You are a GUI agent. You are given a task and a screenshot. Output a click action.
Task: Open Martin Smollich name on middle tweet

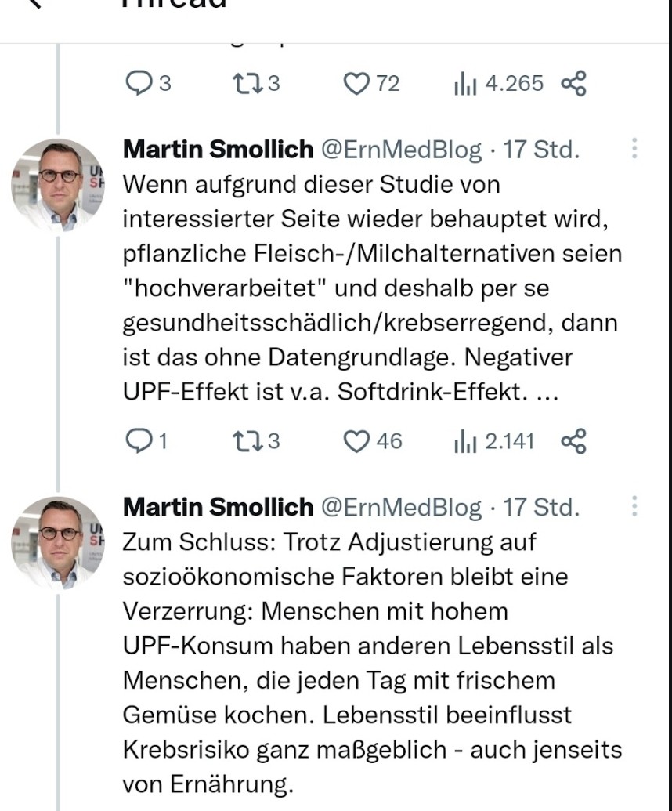[219, 149]
